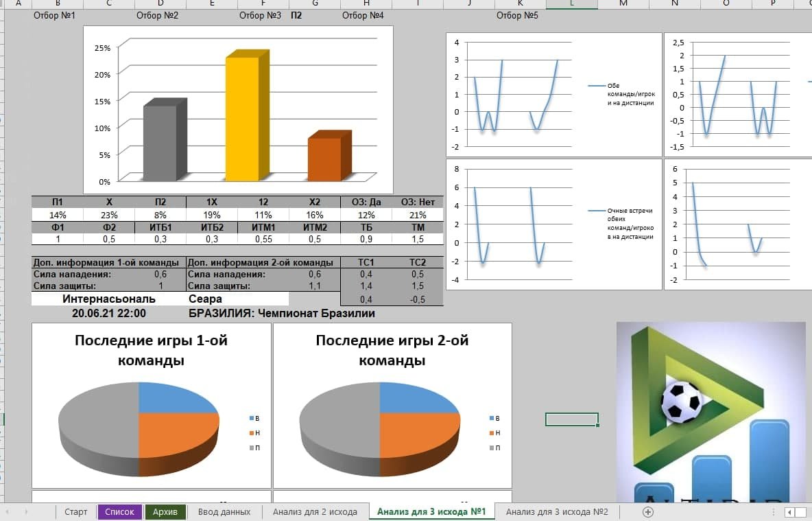Select the soccer ball logo image
812x521 pixels.
[x=710, y=412]
